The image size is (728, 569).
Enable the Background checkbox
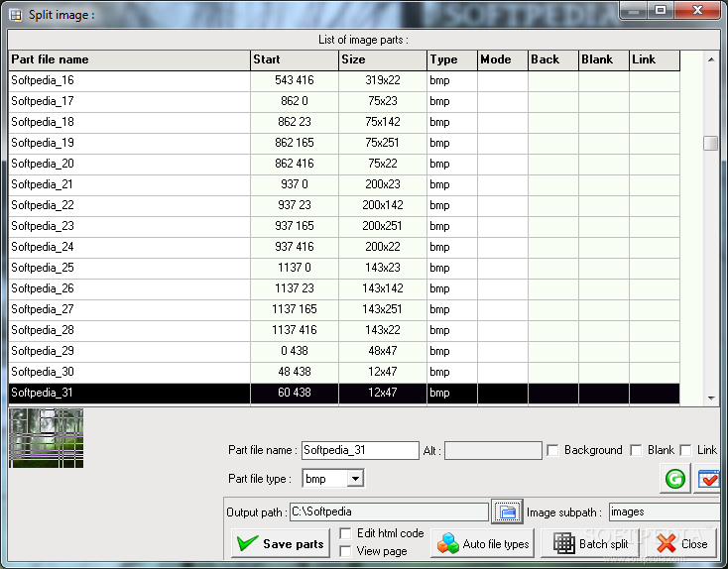tap(552, 450)
